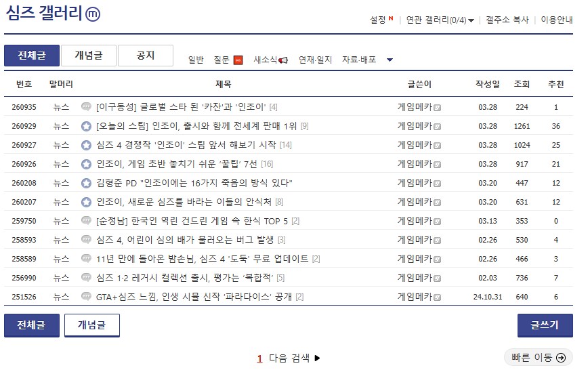
Task: Click the megaphone icon next to 새소식
Action: (283, 60)
